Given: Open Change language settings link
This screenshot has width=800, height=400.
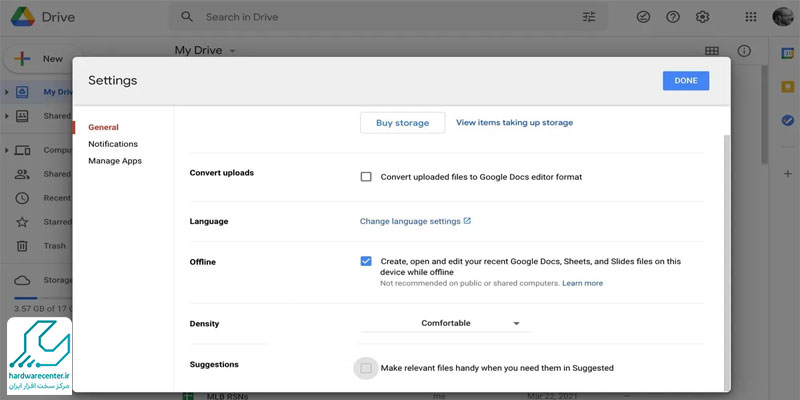Looking at the screenshot, I should [410, 221].
